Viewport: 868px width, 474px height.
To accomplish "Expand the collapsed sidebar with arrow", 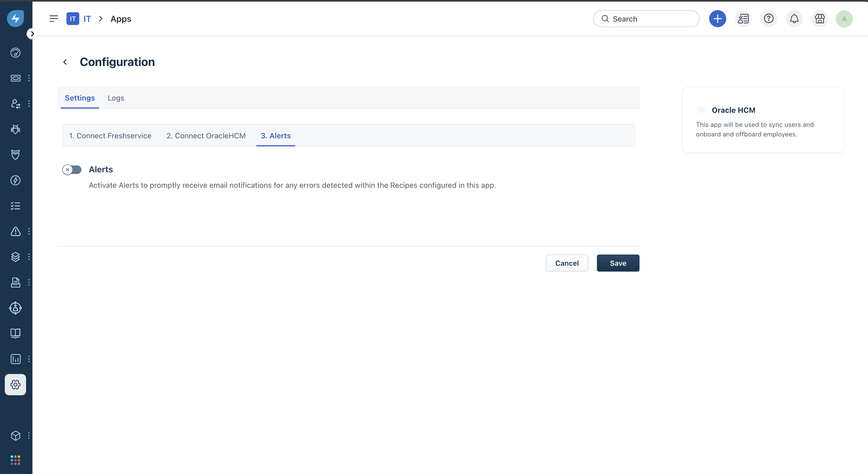I will click(32, 34).
